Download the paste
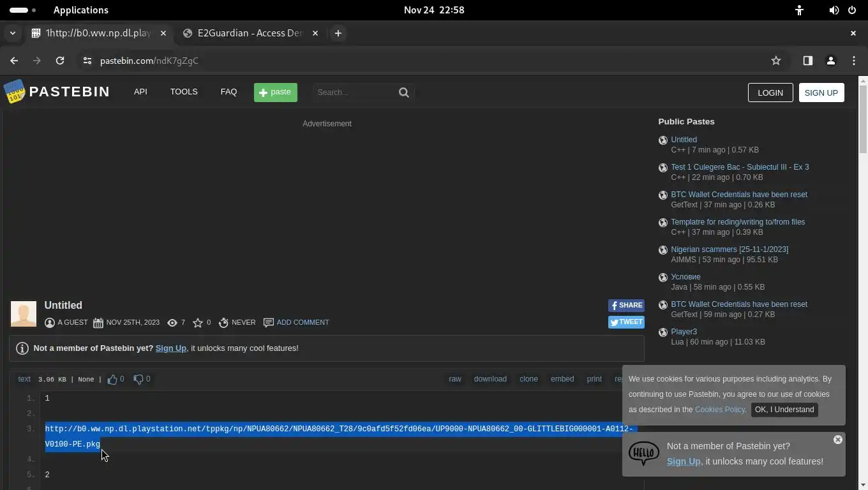The height and width of the screenshot is (490, 868). point(490,379)
